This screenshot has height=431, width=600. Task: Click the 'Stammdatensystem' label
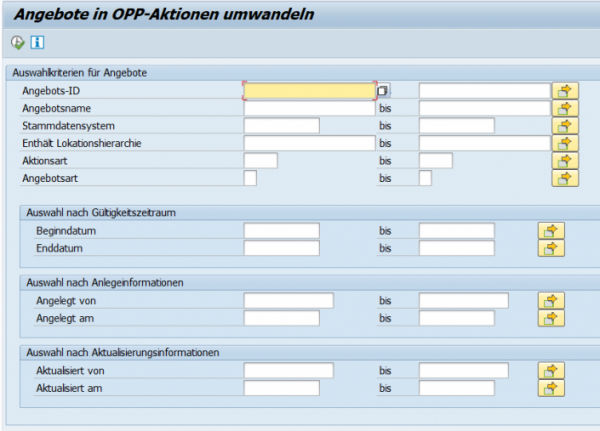68,126
